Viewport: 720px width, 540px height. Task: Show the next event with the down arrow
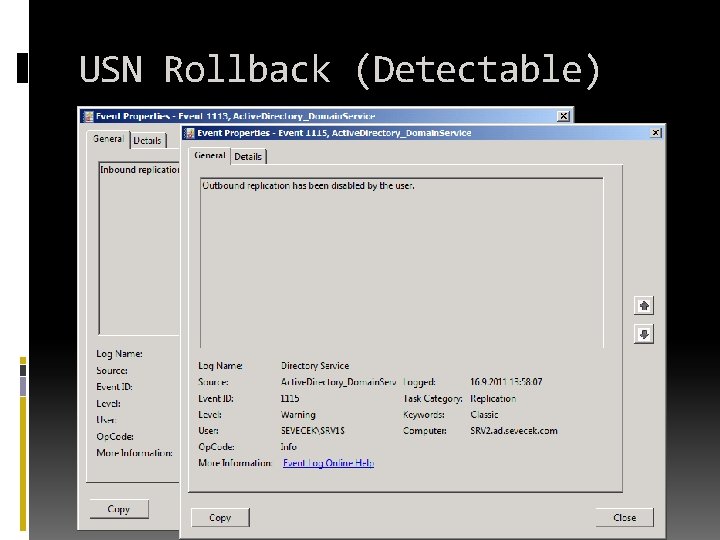click(x=644, y=334)
